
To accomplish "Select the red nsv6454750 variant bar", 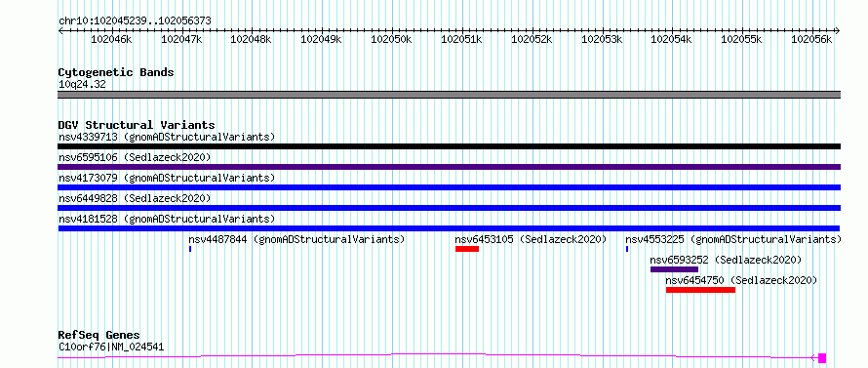I will [x=701, y=290].
